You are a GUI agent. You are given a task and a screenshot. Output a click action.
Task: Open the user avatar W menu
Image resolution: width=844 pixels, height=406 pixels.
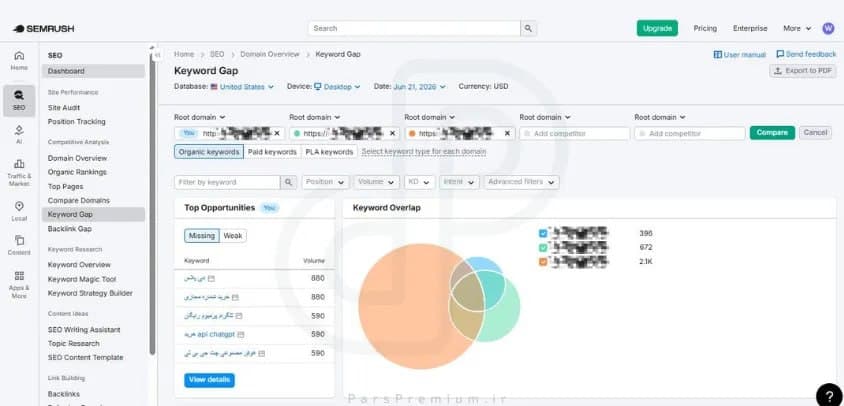click(828, 29)
